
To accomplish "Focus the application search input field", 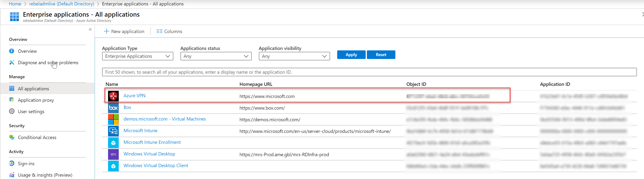I will click(369, 72).
